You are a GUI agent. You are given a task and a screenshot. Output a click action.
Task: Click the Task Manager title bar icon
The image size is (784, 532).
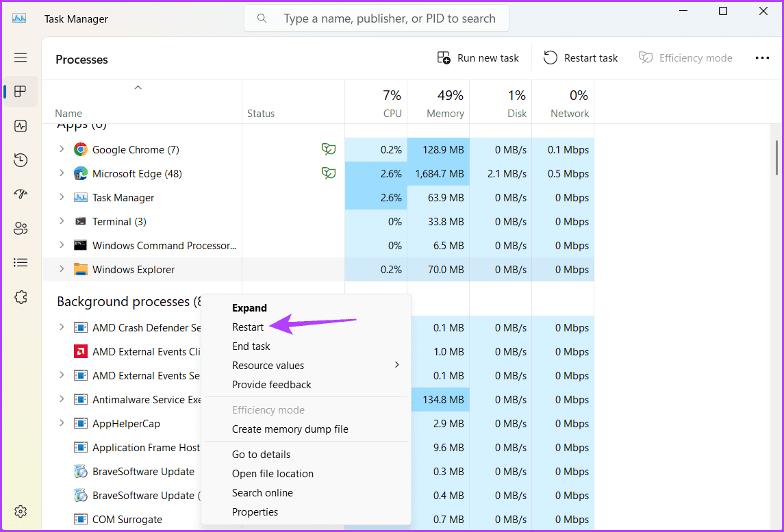(19, 18)
